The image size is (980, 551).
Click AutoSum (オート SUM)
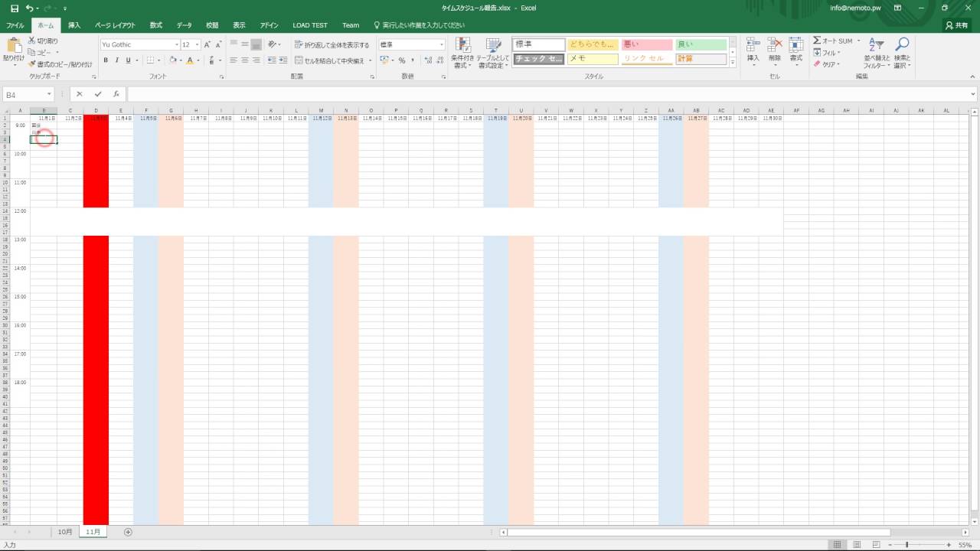(832, 41)
